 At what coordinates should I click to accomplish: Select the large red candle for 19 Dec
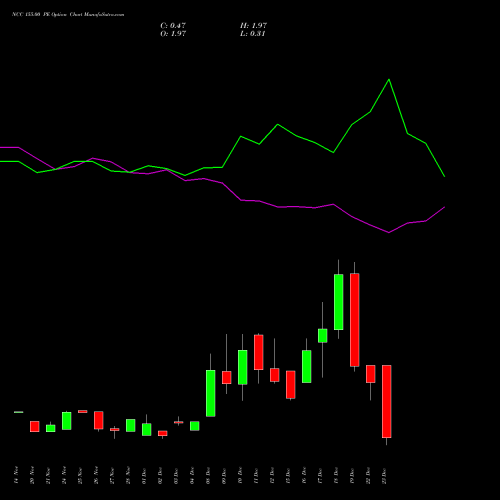click(x=355, y=320)
